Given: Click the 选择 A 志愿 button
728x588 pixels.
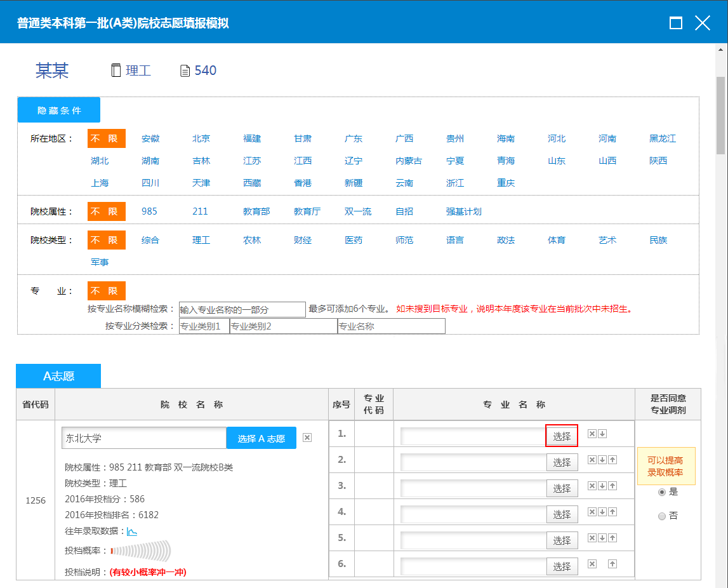Looking at the screenshot, I should pos(261,438).
